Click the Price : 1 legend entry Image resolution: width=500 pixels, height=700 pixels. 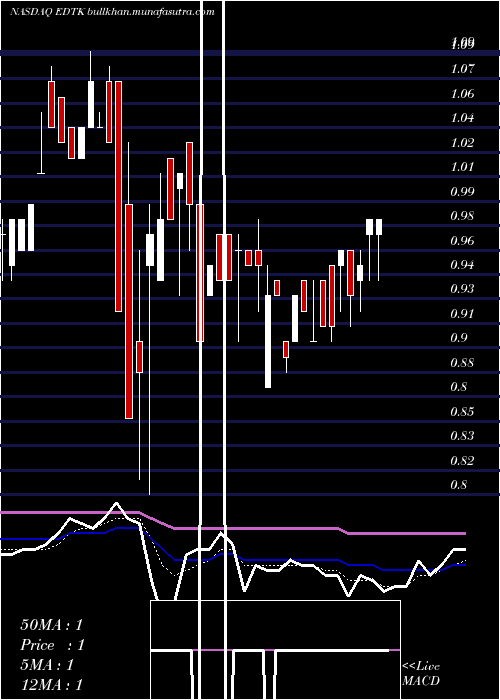click(52, 645)
